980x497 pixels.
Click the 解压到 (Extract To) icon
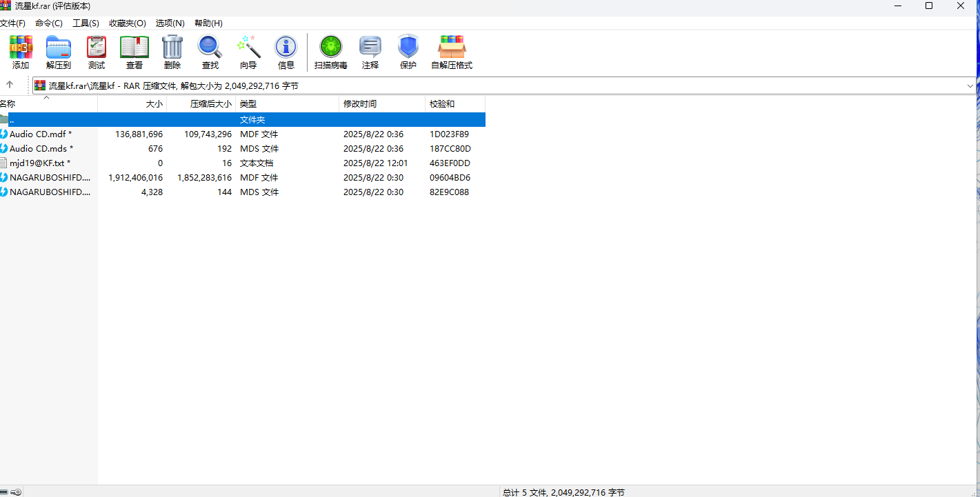tap(59, 48)
